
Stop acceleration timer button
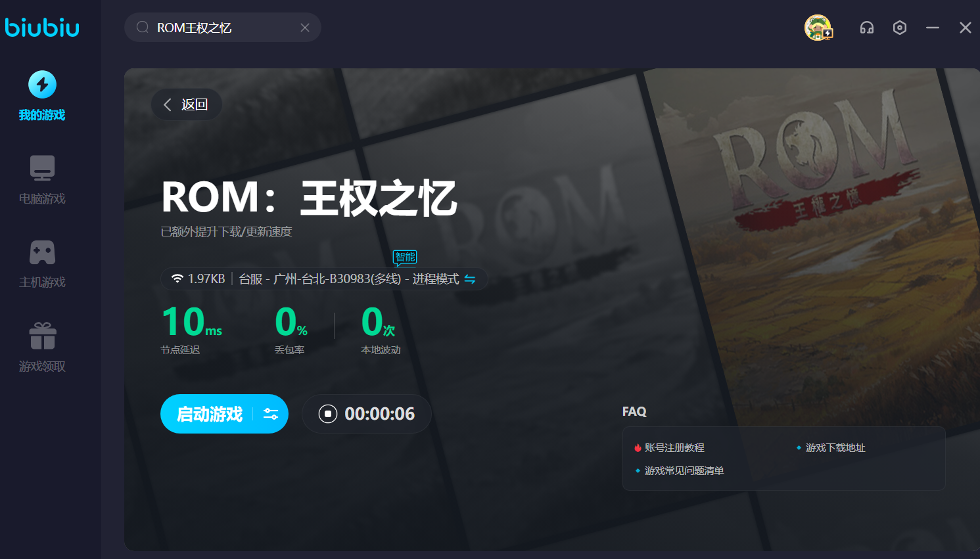328,414
